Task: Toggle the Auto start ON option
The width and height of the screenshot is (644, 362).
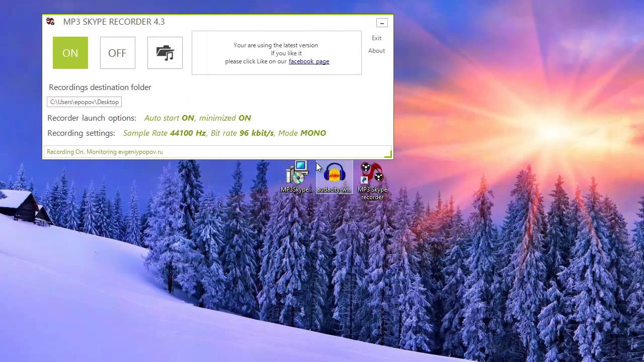Action: 169,118
